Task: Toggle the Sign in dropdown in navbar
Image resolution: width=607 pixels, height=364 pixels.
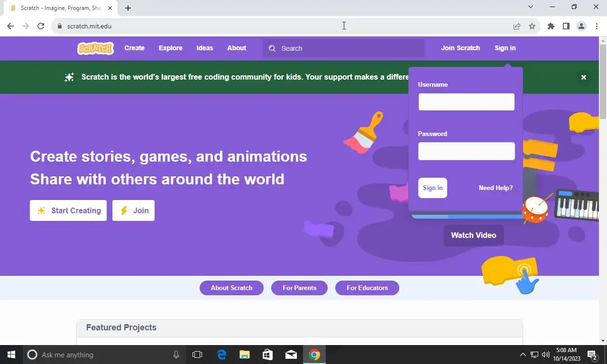Action: click(505, 48)
